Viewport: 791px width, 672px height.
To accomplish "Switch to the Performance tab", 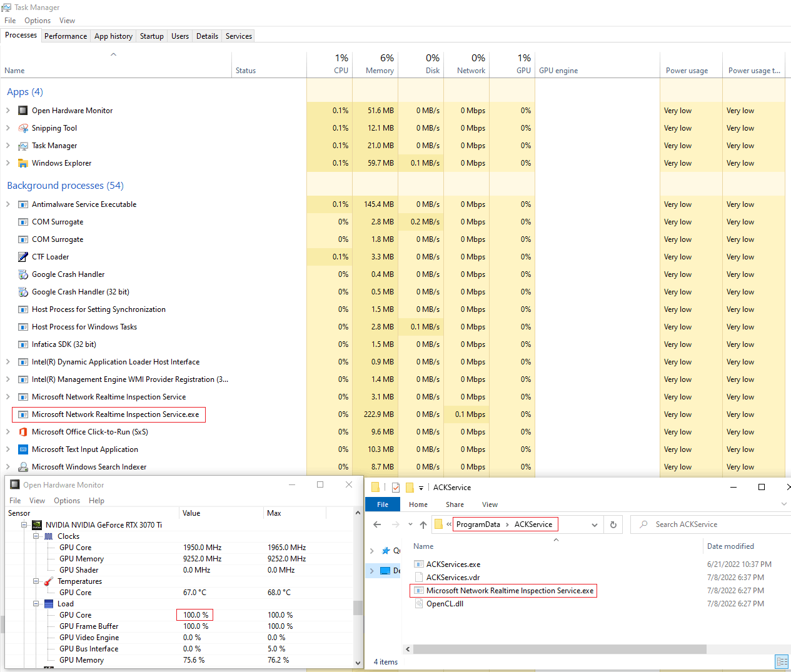I will point(66,36).
